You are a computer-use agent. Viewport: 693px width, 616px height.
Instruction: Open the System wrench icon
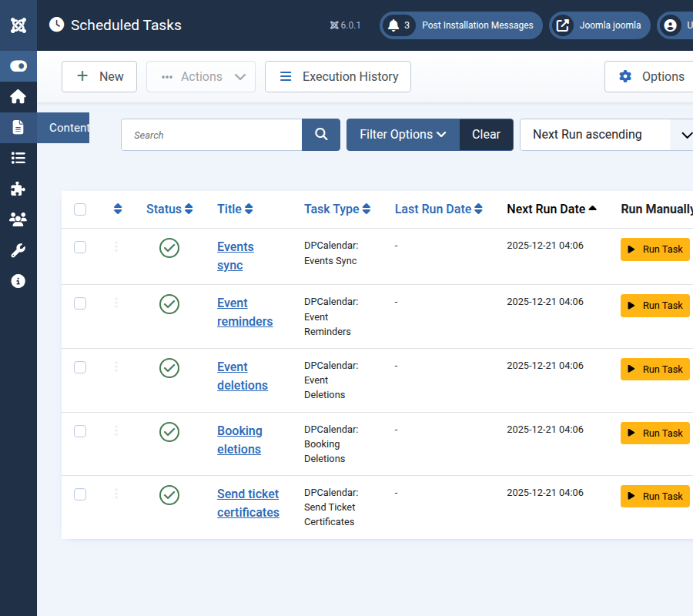(18, 250)
